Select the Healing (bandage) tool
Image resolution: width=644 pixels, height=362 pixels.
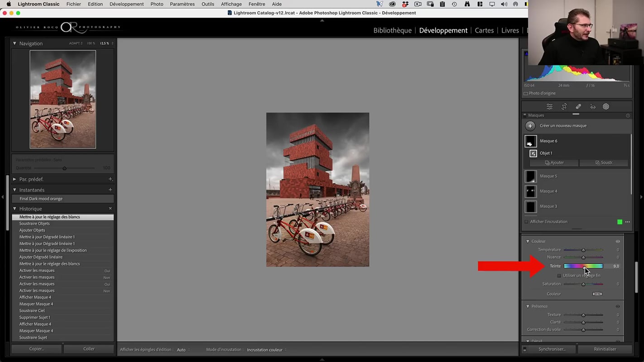[x=578, y=107]
